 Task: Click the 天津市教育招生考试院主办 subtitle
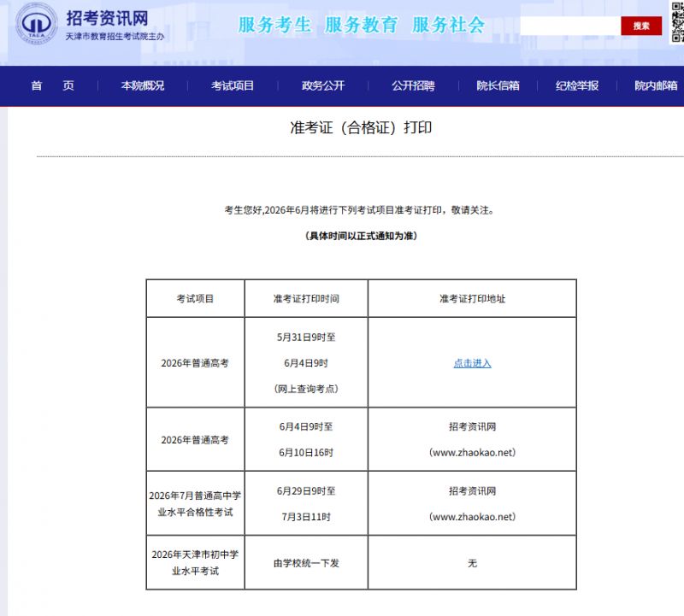(115, 37)
